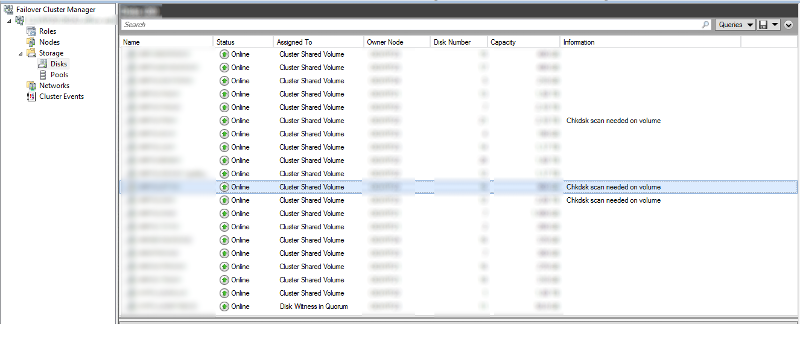
Task: Open the Pools item under Storage
Action: coord(59,74)
